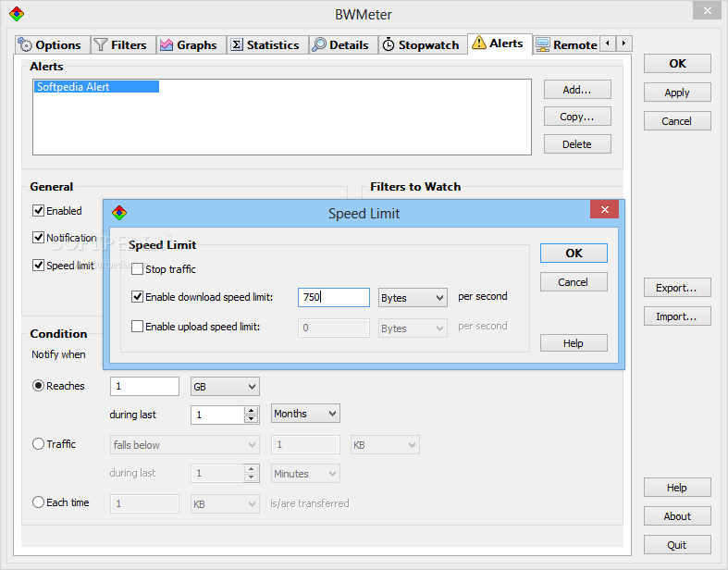Open the Minutes period dropdown

[x=305, y=474]
